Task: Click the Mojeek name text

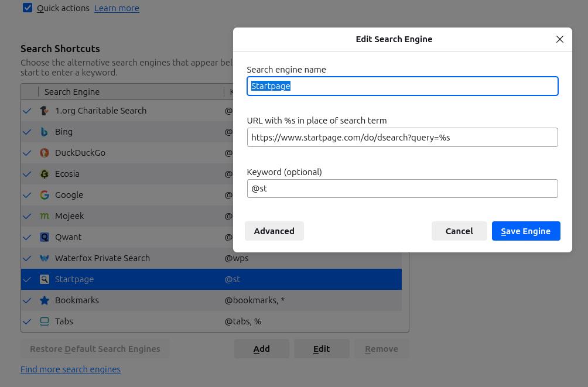Action: coord(69,216)
